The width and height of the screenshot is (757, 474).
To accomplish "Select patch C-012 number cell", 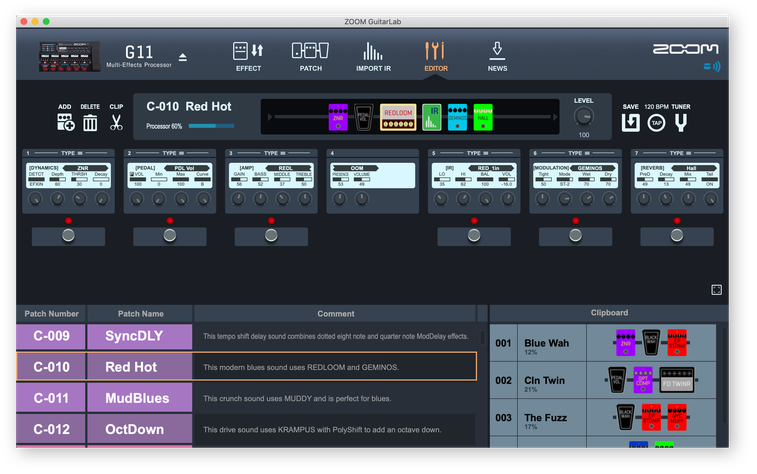I will pos(51,429).
